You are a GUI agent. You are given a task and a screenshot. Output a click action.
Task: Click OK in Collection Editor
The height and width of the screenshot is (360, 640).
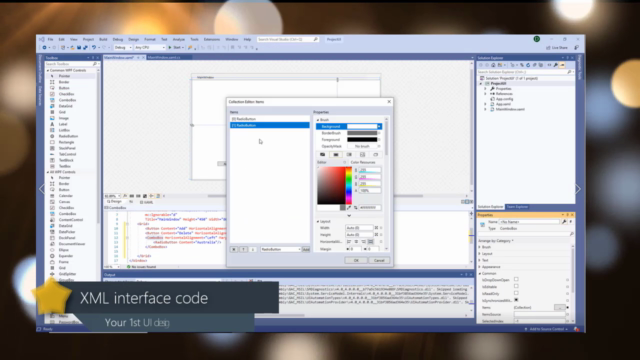(356, 260)
